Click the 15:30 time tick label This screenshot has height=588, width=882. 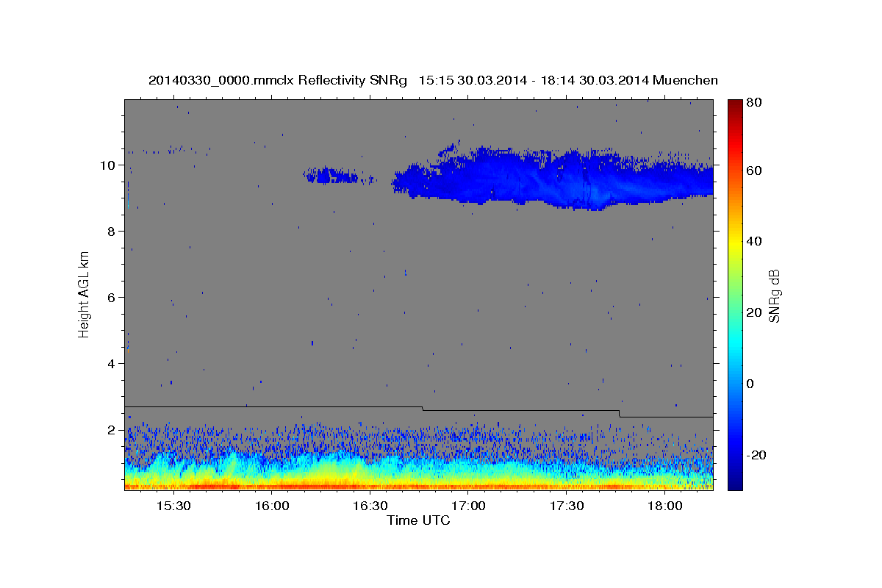[x=173, y=506]
